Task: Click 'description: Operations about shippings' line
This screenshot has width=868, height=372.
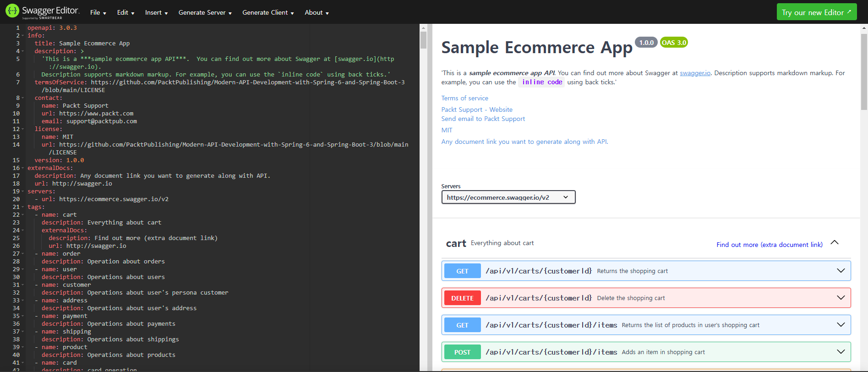Action: click(x=110, y=339)
